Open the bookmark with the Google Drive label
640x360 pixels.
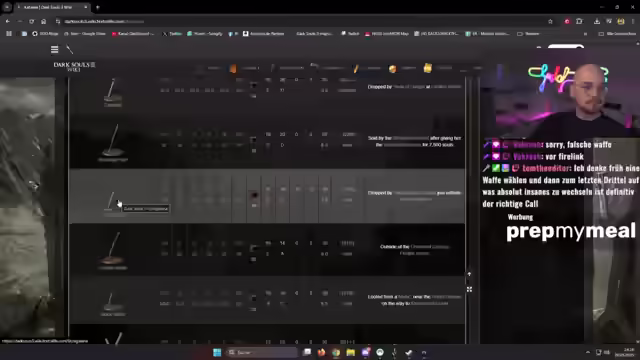click(x=85, y=33)
